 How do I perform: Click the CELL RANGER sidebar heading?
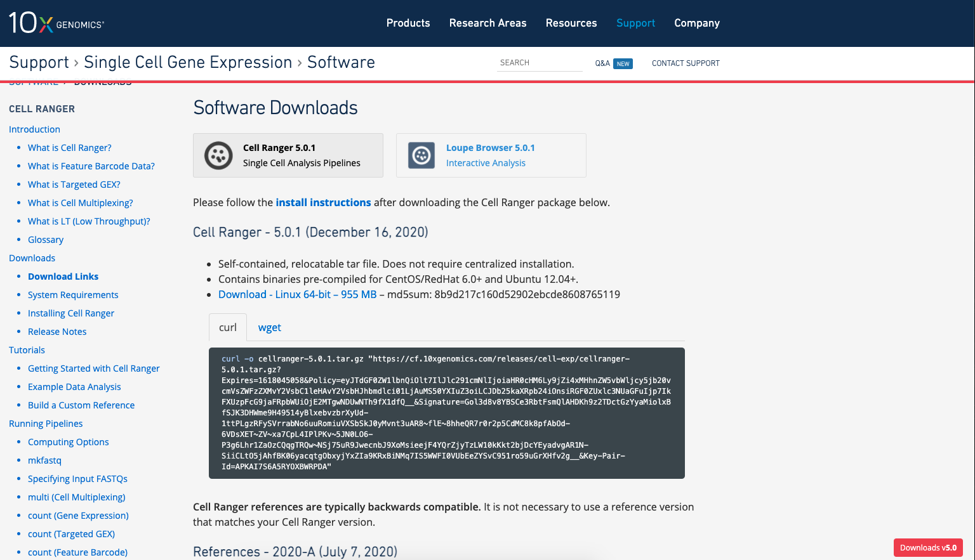click(42, 109)
